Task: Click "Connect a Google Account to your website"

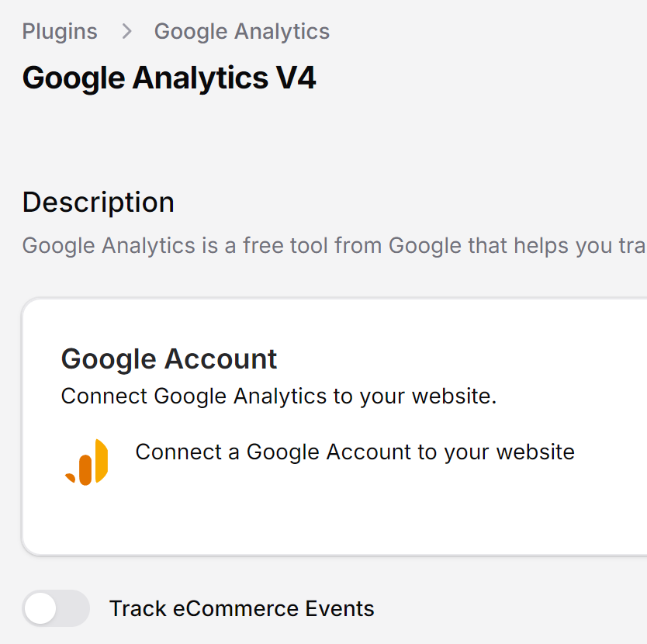Action: tap(355, 452)
